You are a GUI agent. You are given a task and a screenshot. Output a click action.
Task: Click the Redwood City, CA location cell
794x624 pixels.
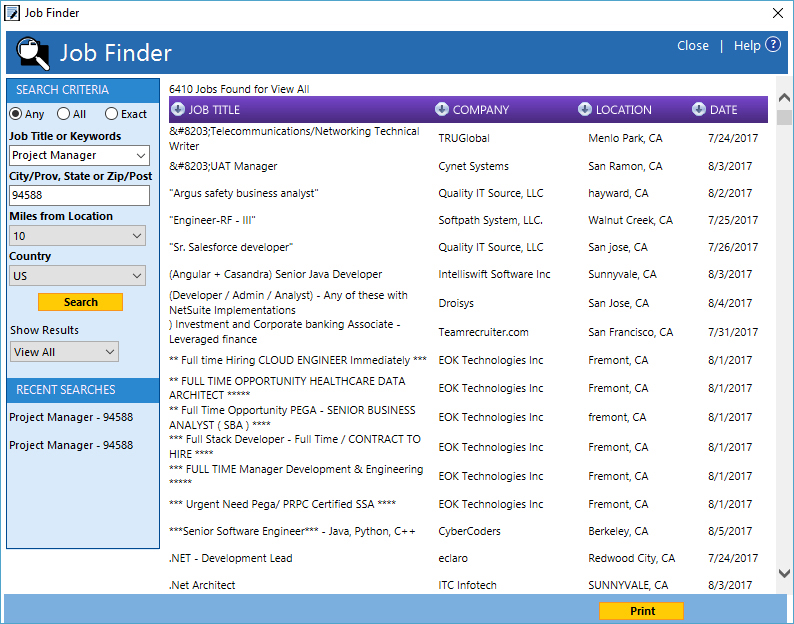click(631, 558)
